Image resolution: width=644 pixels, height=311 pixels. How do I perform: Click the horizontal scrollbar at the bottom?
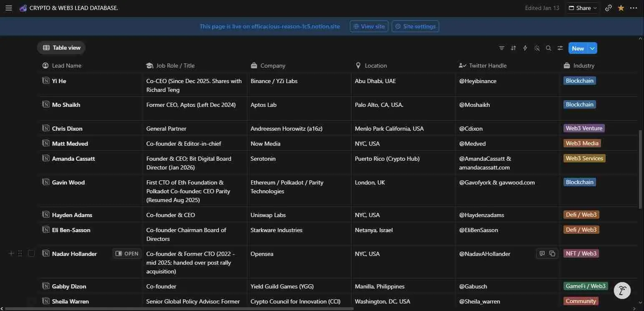point(179,308)
